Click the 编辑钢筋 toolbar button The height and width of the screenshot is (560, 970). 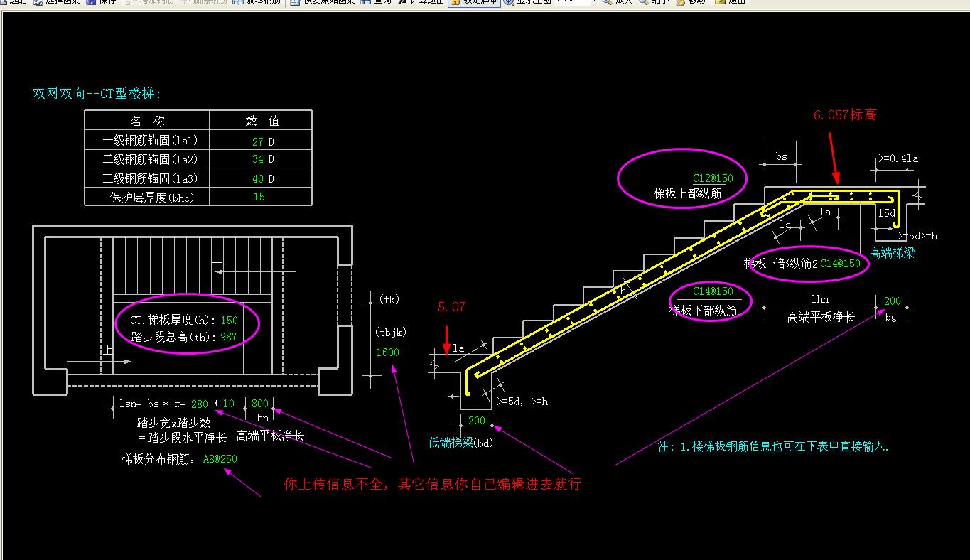tap(257, 2)
